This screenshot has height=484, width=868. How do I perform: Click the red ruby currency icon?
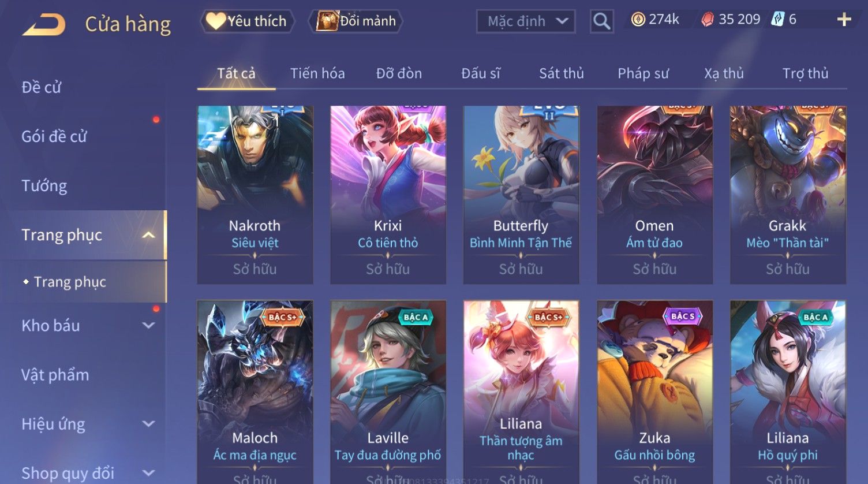pos(707,20)
